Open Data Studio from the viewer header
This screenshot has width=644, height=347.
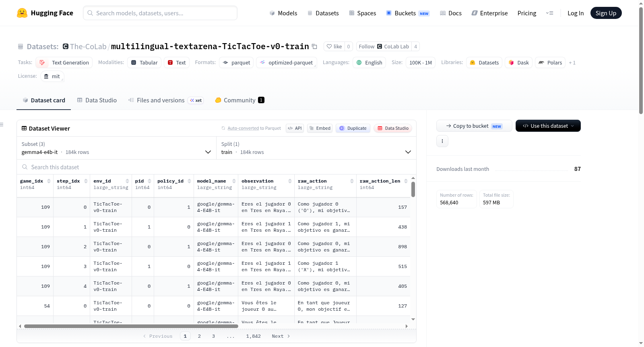click(x=393, y=128)
